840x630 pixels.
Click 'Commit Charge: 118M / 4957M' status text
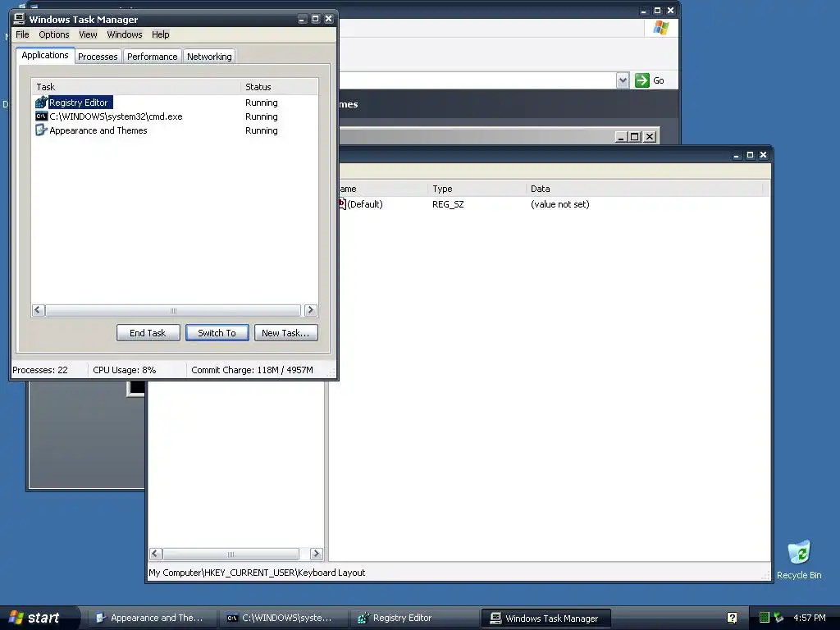(x=252, y=370)
